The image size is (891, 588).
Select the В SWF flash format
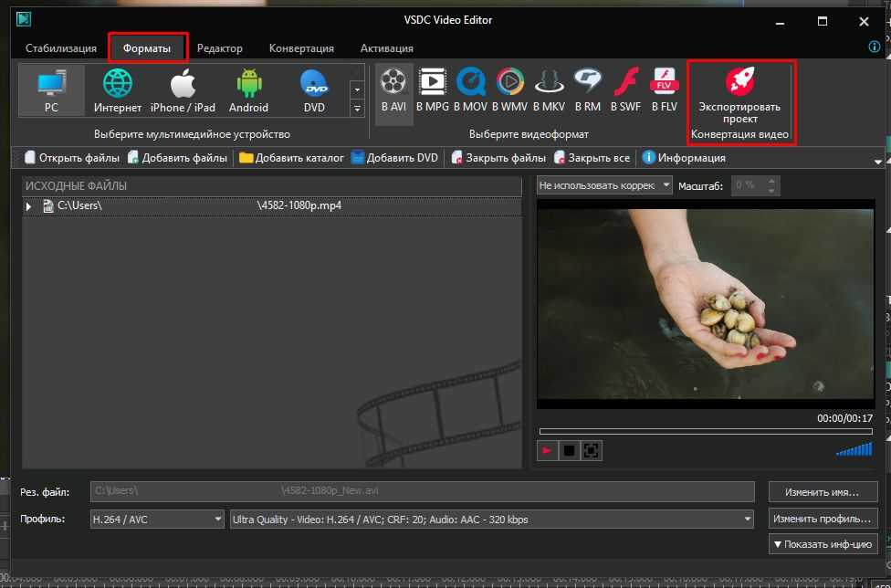coord(625,90)
